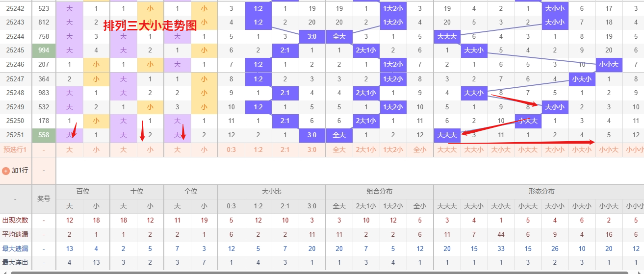Click green highlighted number 558 in row 25251
The width and height of the screenshot is (644, 274).
(x=44, y=135)
